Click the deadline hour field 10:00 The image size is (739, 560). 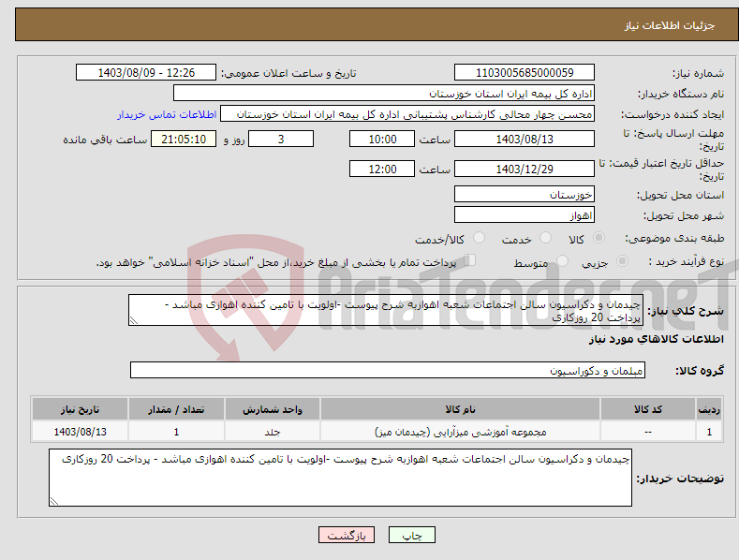382,139
